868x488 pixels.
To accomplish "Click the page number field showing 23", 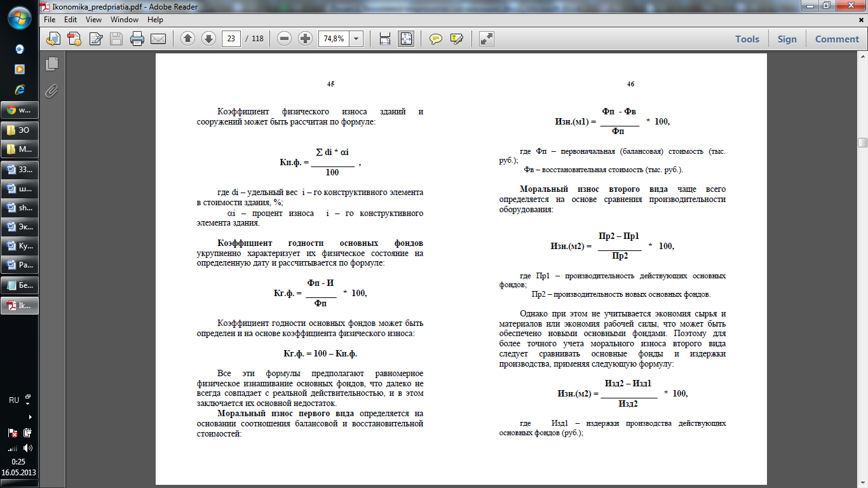I will point(231,39).
